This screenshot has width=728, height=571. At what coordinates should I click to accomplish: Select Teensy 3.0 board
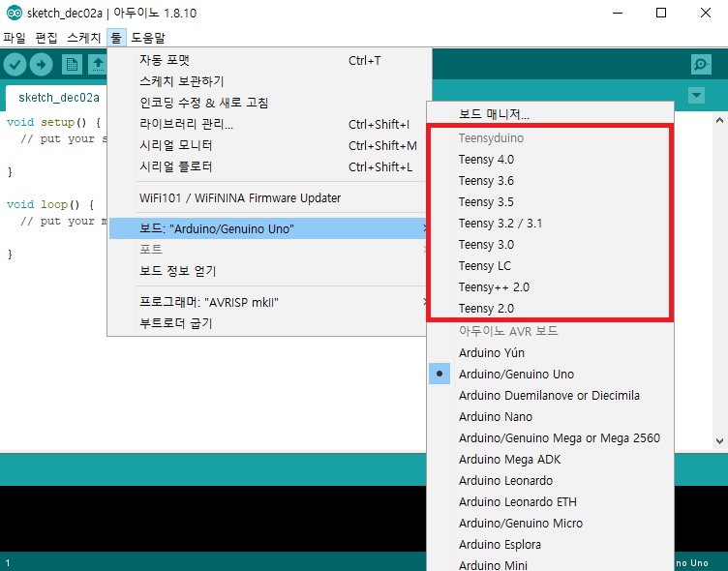click(550, 245)
